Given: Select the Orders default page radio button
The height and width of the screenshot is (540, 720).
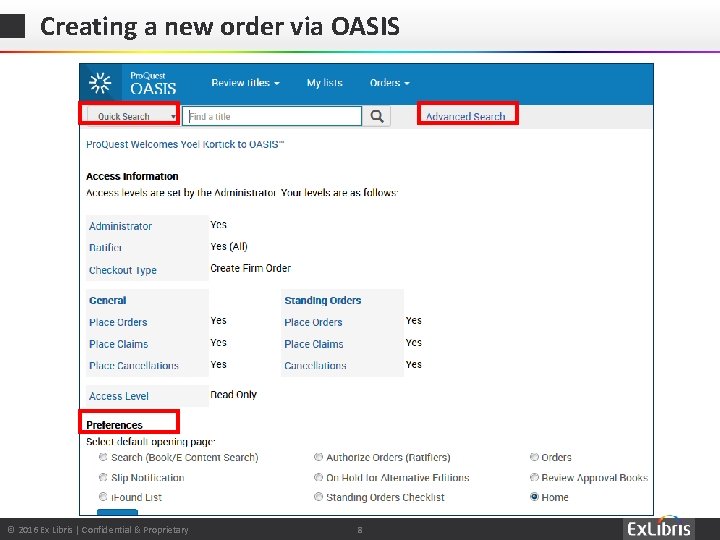Looking at the screenshot, I should point(534,457).
